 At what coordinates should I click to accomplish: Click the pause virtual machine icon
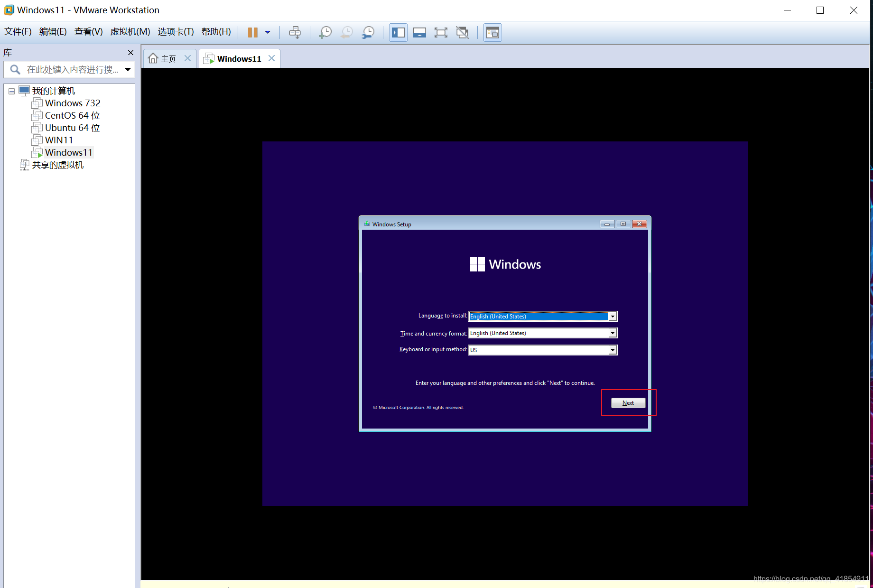253,32
